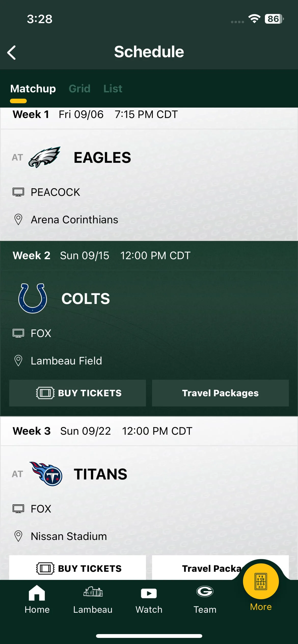Open Travel Packages for Colts game
The image size is (298, 644).
[220, 393]
